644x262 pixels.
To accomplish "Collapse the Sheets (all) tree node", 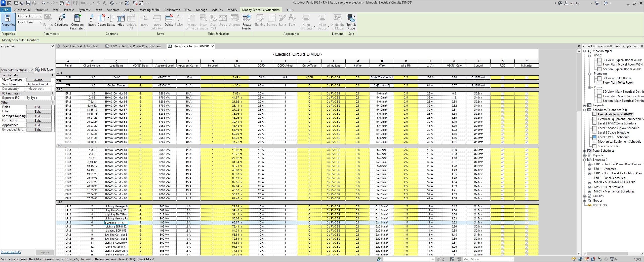I will [x=585, y=160].
